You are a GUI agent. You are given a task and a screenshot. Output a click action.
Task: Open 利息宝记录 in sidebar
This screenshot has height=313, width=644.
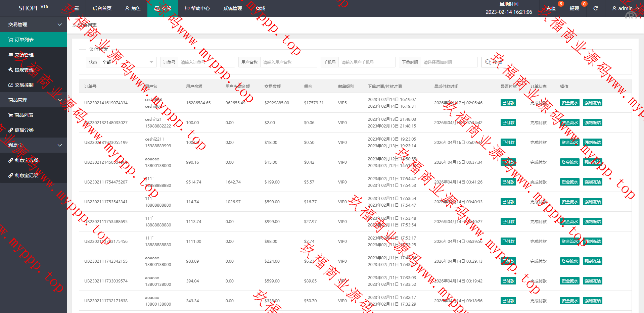[34, 175]
